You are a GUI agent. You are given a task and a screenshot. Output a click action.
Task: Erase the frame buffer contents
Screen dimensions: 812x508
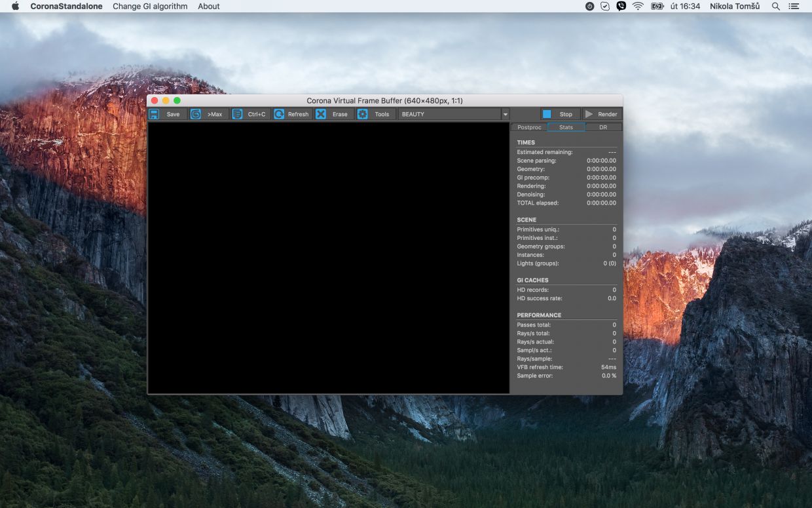click(x=333, y=114)
